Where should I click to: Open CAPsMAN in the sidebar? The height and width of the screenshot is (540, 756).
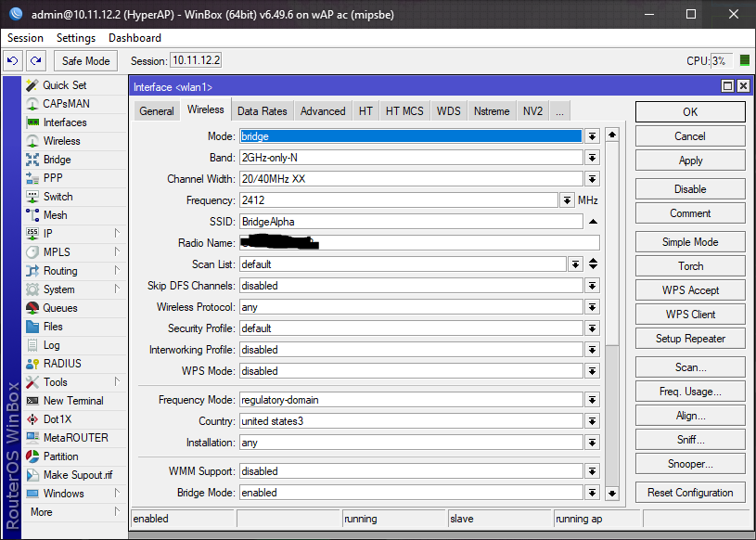(66, 104)
